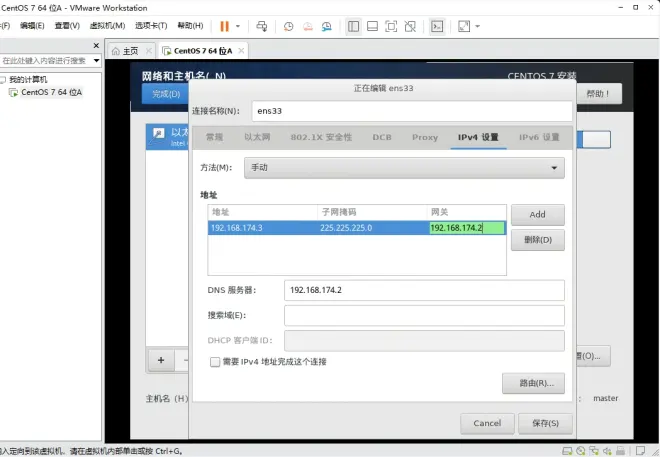
Task: Enter full screen mode icon
Action: pos(391,27)
